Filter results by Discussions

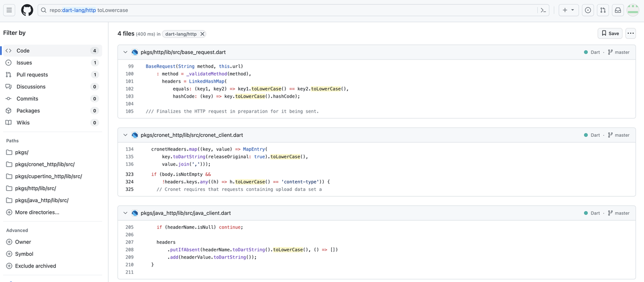point(52,87)
